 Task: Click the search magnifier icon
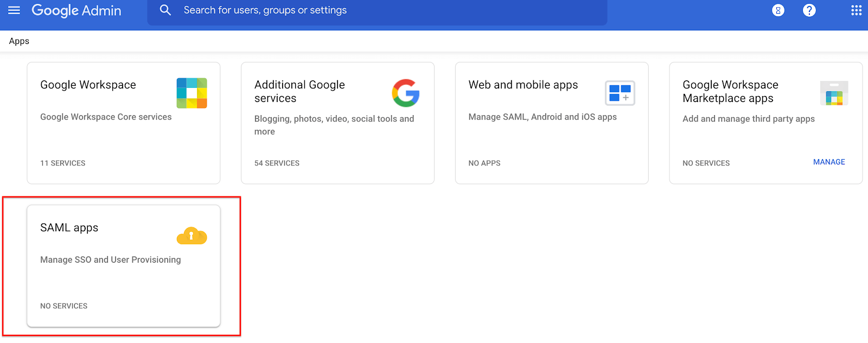165,10
